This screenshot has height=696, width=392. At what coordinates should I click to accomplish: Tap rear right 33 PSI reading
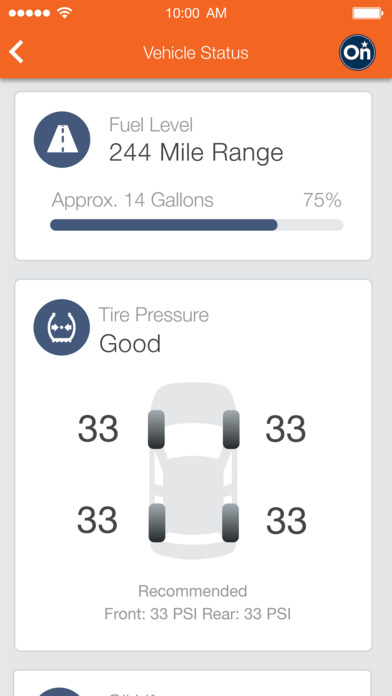286,522
